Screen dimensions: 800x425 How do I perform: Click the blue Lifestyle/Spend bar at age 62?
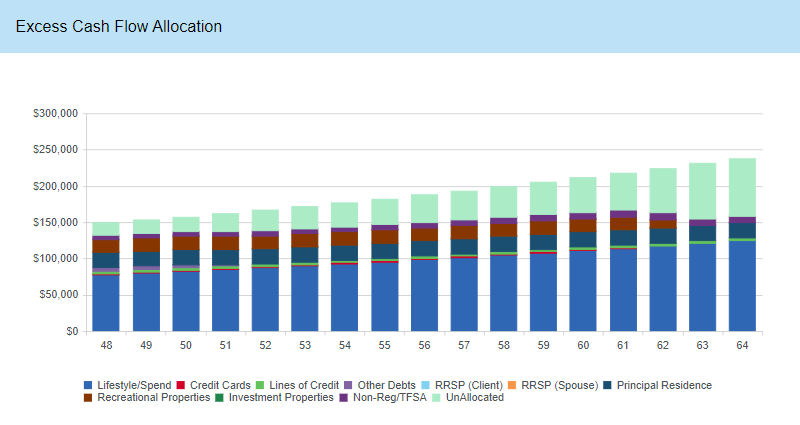tap(663, 288)
